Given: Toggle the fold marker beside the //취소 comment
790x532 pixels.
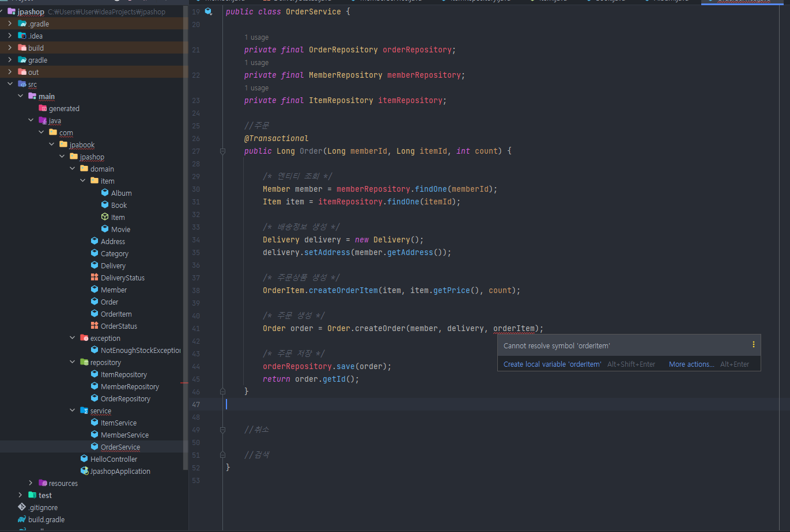Looking at the screenshot, I should point(222,430).
